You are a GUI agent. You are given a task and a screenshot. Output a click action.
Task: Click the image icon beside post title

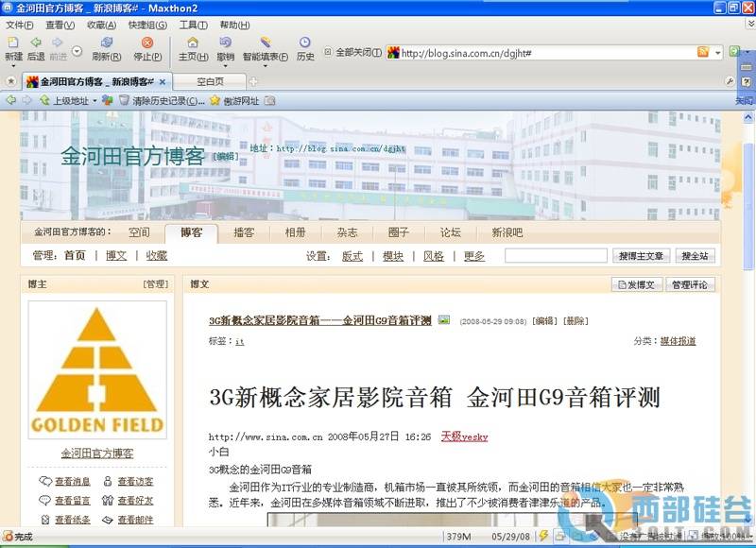tap(444, 319)
